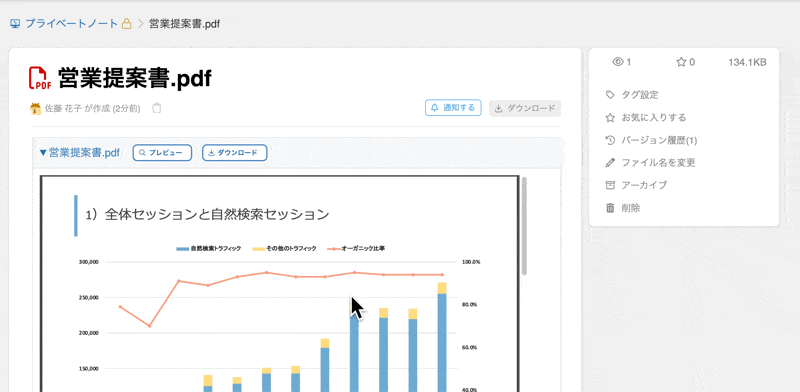800x392 pixels.
Task: Click the 営業提案書.pdf page title
Action: (x=135, y=79)
